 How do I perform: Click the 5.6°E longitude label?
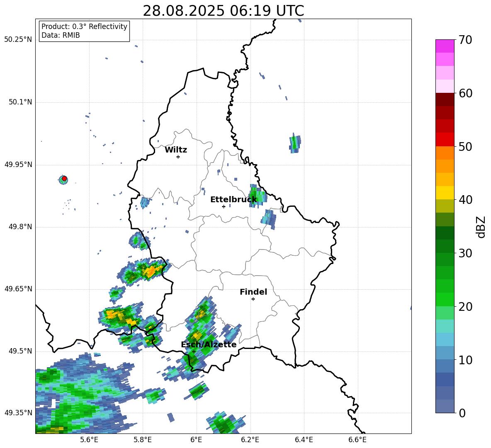click(89, 440)
